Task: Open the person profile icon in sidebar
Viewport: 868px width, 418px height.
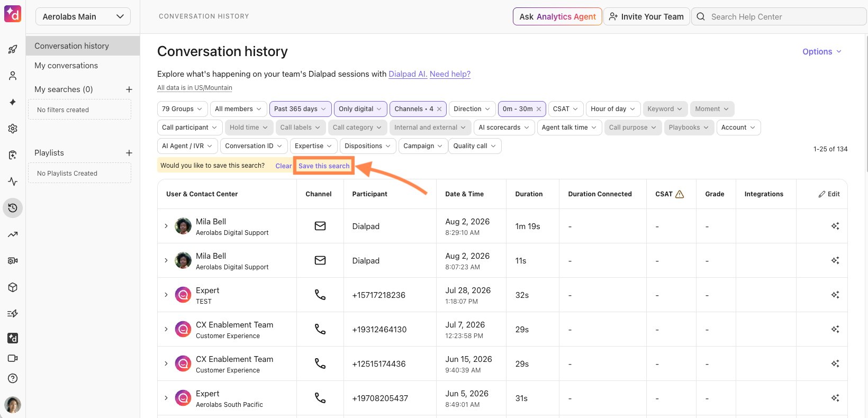Action: tap(13, 76)
